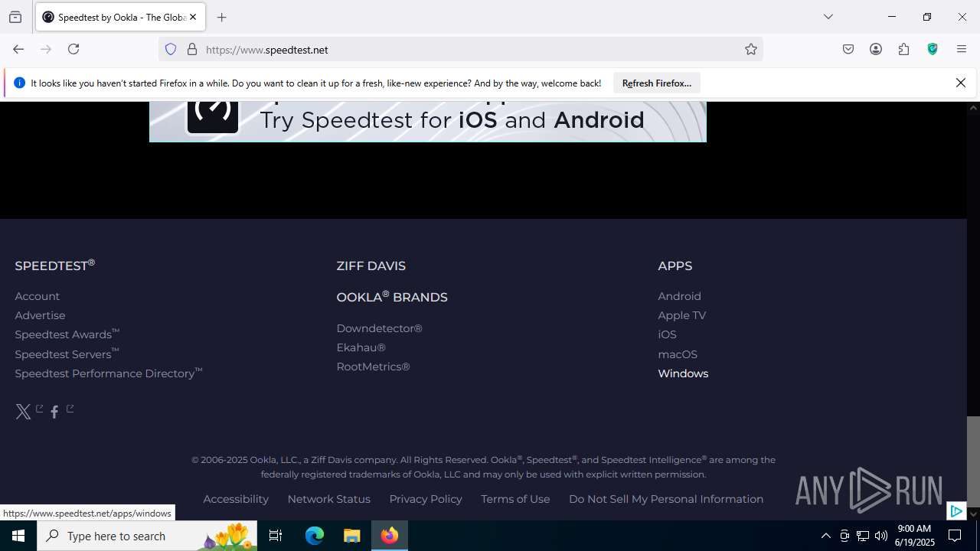Open the Firefox recent browsing view icon

pyautogui.click(x=15, y=17)
